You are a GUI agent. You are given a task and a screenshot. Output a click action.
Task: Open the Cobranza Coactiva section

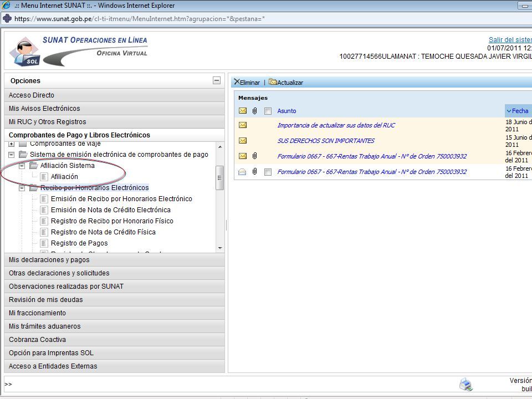114,340
